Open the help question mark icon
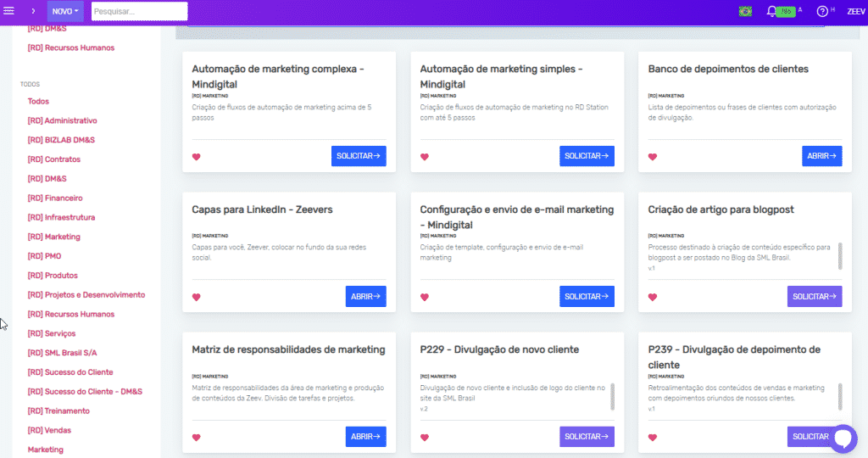 [x=822, y=11]
